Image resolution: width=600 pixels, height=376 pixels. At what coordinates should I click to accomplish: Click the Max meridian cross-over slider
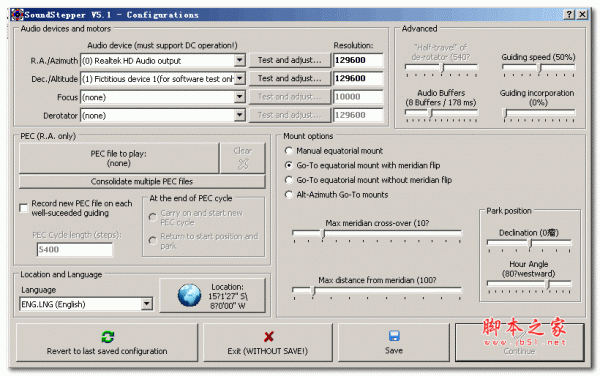(377, 235)
